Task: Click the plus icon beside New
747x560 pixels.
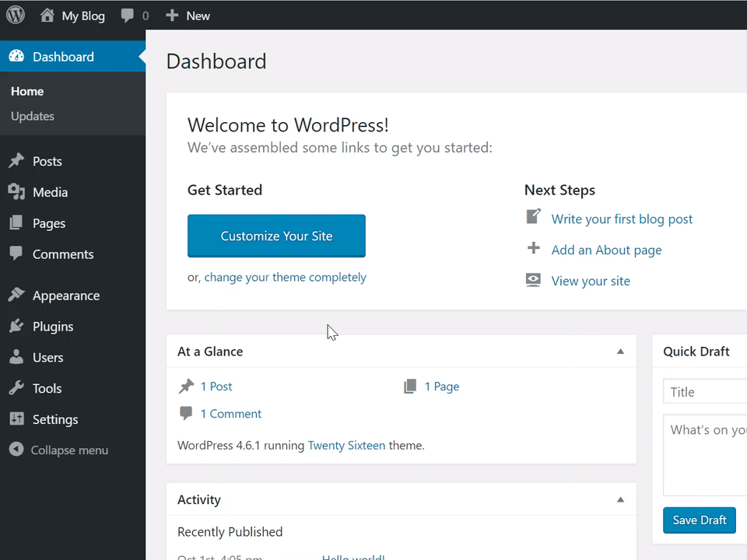Action: coord(172,16)
